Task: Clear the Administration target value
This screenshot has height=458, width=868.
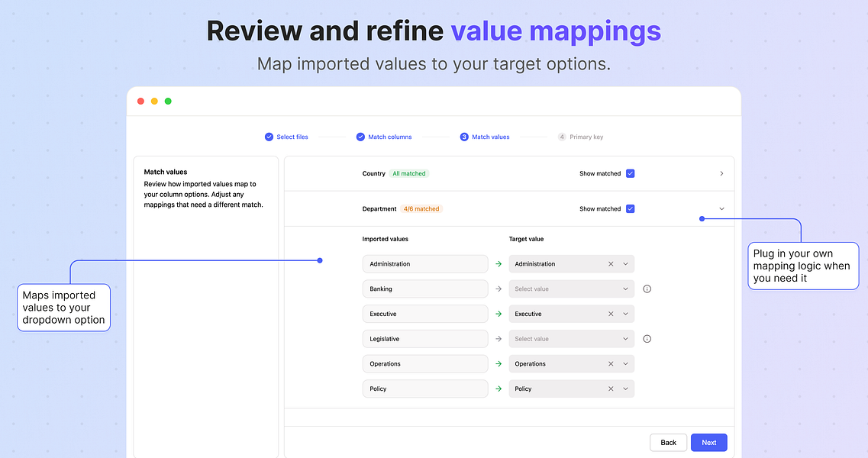Action: pyautogui.click(x=611, y=264)
